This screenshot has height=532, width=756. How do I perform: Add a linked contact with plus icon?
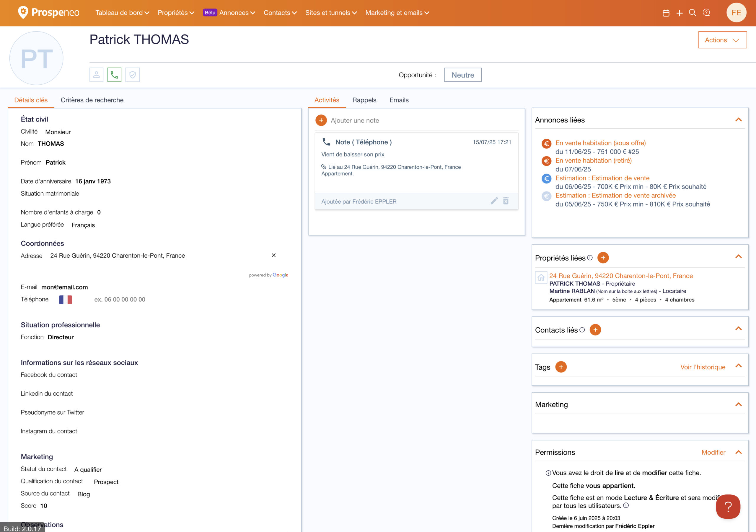click(595, 330)
